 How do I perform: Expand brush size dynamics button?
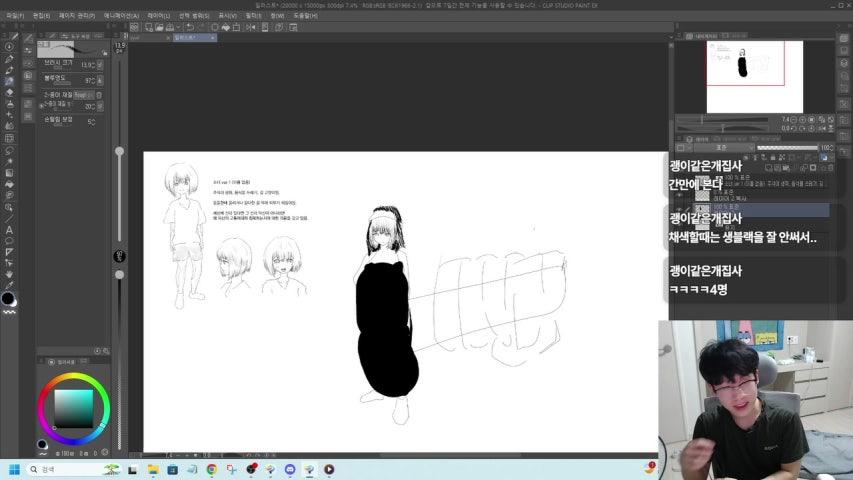click(100, 65)
